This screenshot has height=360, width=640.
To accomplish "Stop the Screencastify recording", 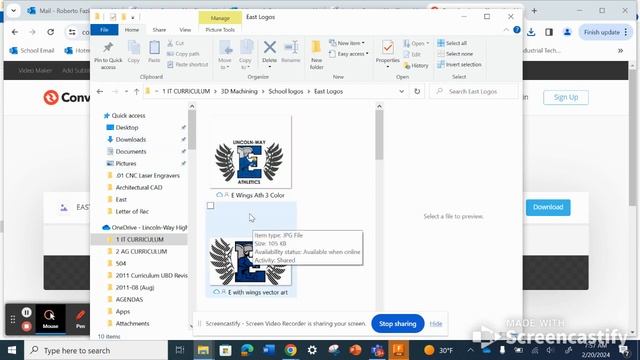I will 27,327.
